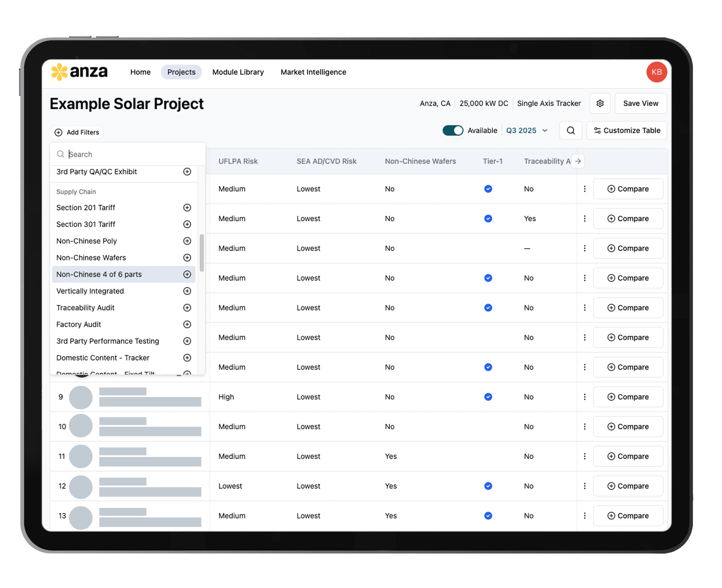Viewport: 722px width, 588px height.
Task: Open the KB profile avatar menu
Action: (x=657, y=72)
